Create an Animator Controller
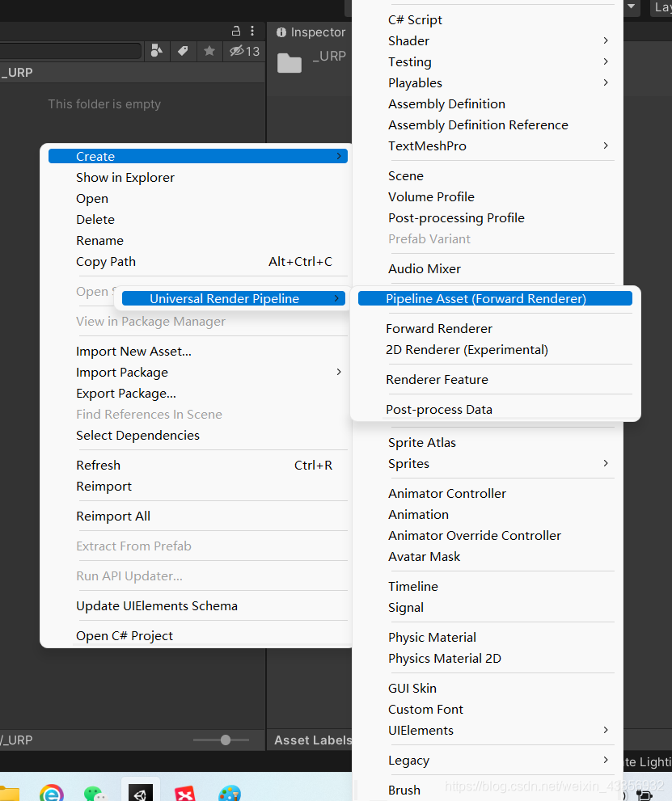 [x=488, y=494]
